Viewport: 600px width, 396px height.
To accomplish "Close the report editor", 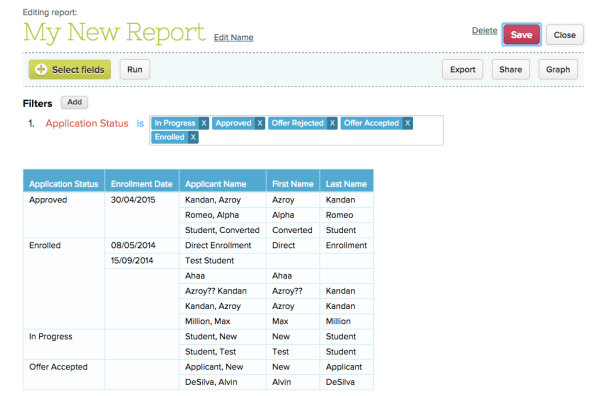I will 564,35.
